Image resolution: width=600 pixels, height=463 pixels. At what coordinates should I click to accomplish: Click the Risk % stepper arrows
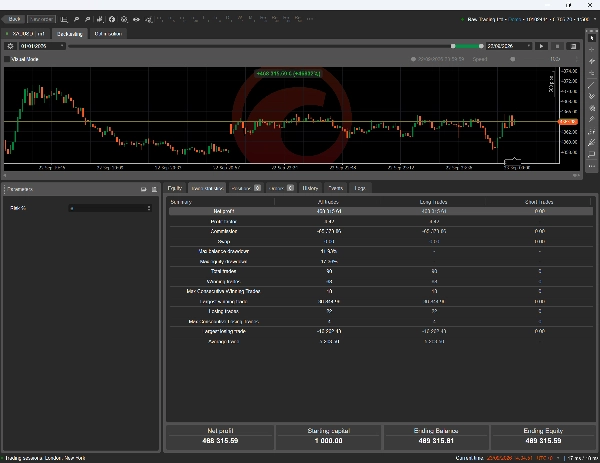149,208
